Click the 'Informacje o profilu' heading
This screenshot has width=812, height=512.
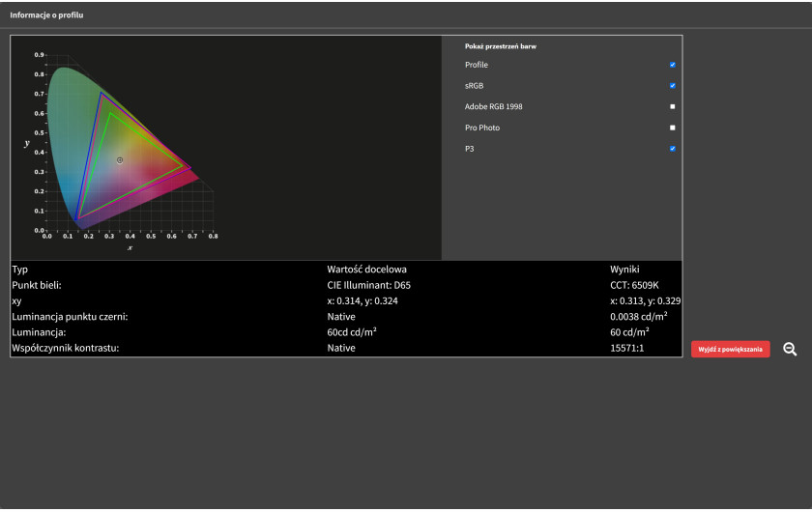(46, 15)
